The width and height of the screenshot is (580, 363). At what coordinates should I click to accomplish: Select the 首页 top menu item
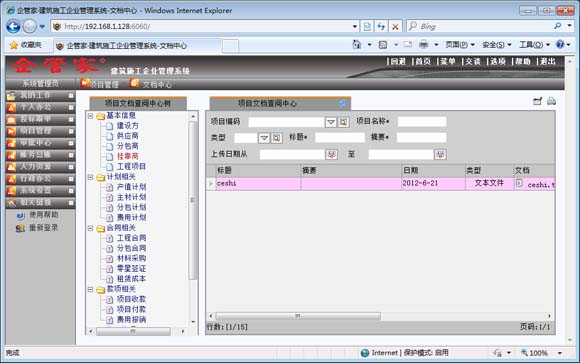tap(422, 61)
